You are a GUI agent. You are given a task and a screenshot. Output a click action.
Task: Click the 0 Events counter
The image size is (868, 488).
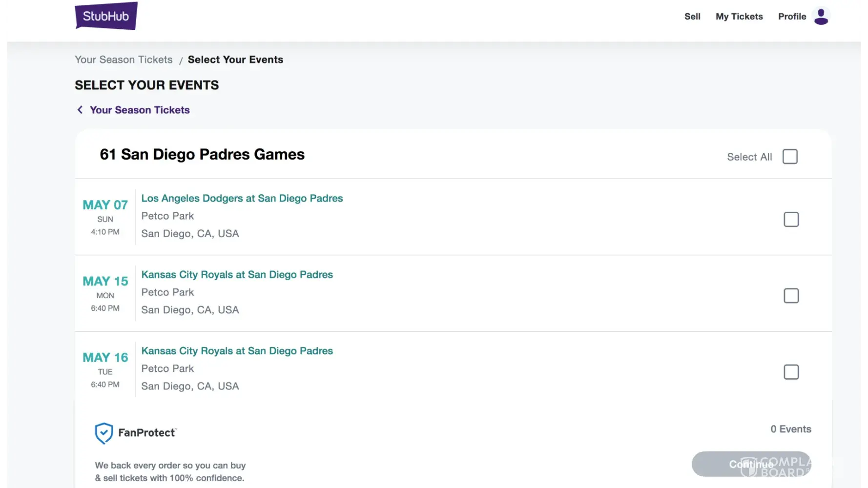(790, 429)
